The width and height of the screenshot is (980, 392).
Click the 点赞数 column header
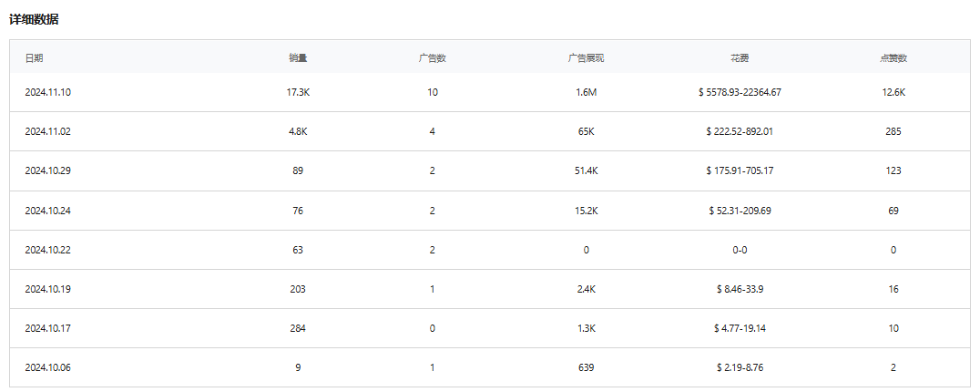point(893,58)
